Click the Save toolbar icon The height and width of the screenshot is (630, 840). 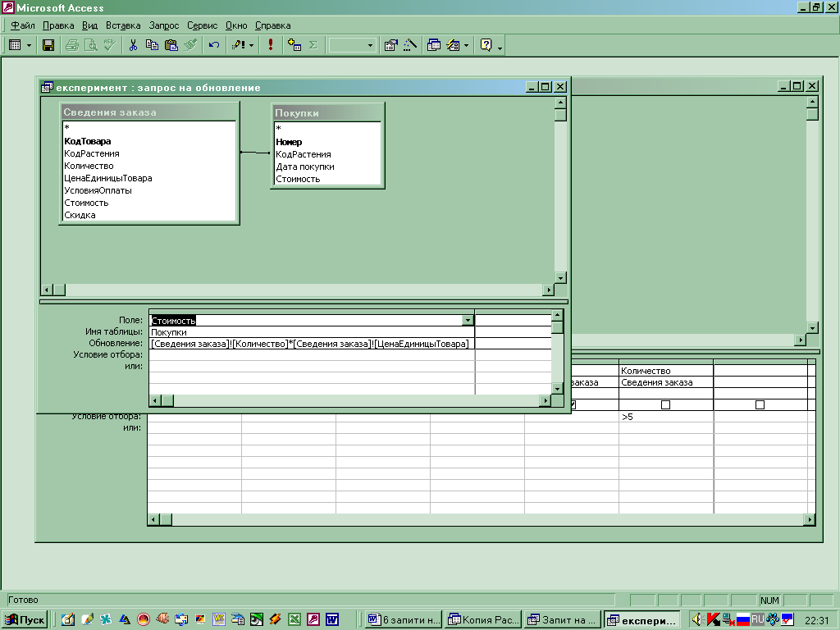[48, 45]
